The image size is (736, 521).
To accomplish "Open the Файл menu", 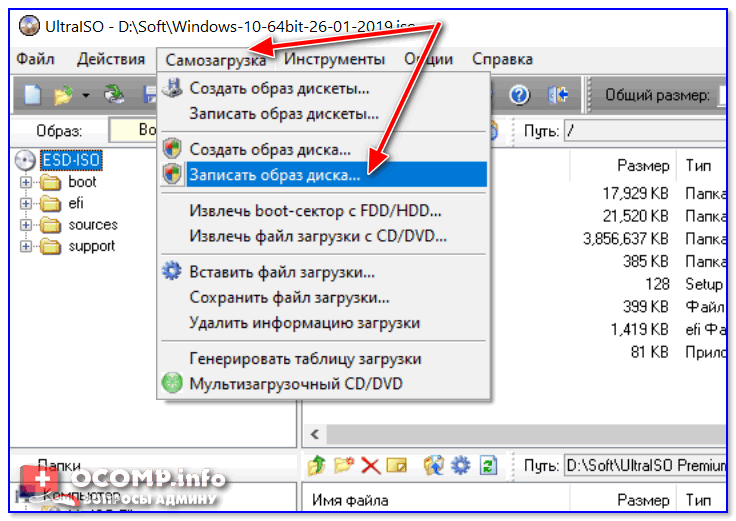I will [x=35, y=59].
